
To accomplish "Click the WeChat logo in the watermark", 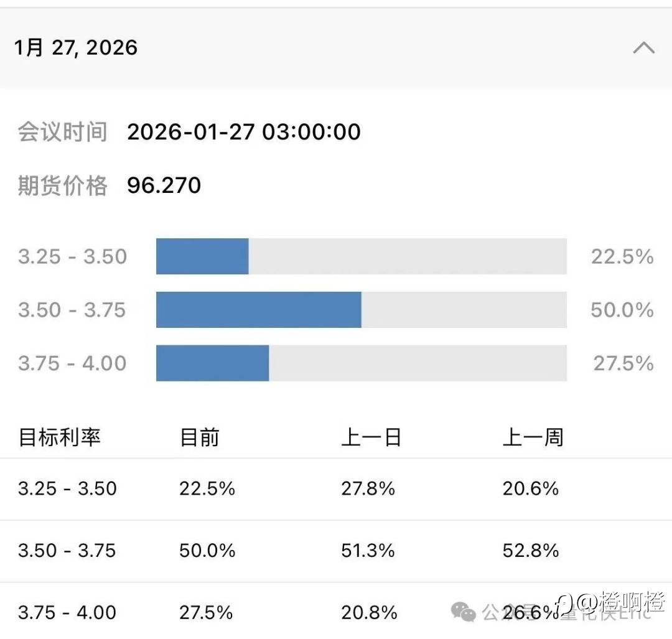I will [x=464, y=611].
